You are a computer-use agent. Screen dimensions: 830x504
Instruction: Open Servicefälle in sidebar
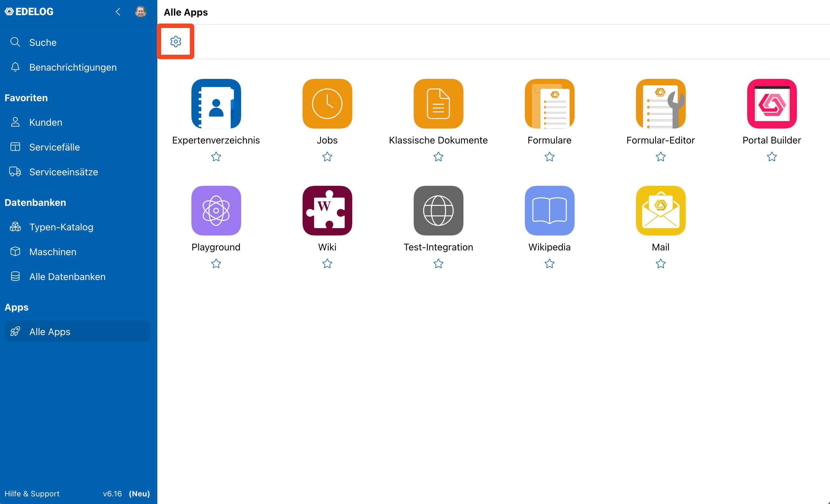click(77, 147)
